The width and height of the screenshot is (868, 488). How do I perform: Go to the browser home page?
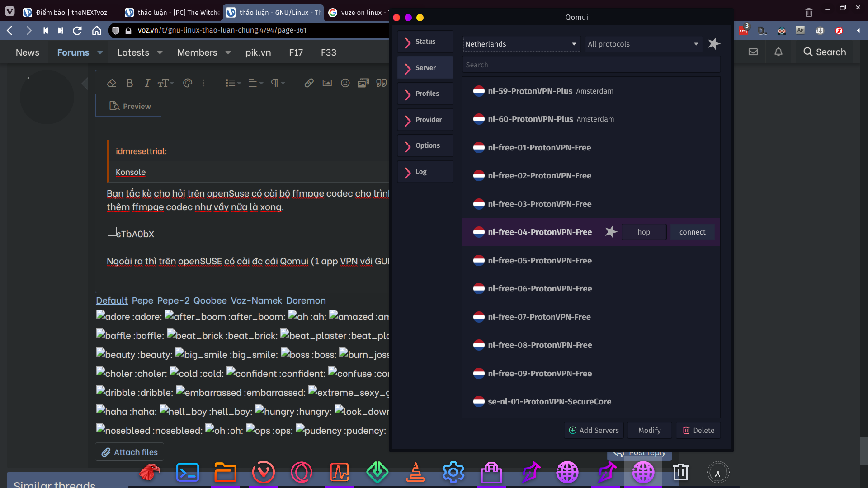click(97, 30)
